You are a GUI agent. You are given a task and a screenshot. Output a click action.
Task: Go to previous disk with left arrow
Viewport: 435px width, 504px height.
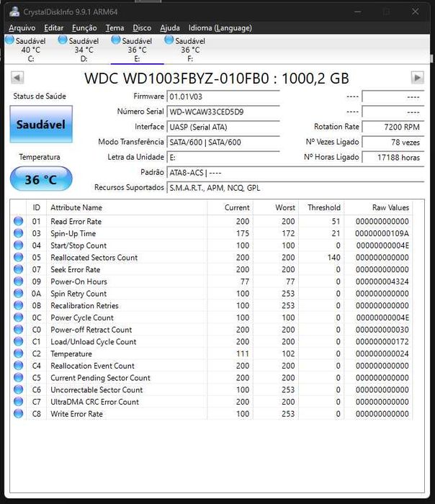tap(17, 78)
